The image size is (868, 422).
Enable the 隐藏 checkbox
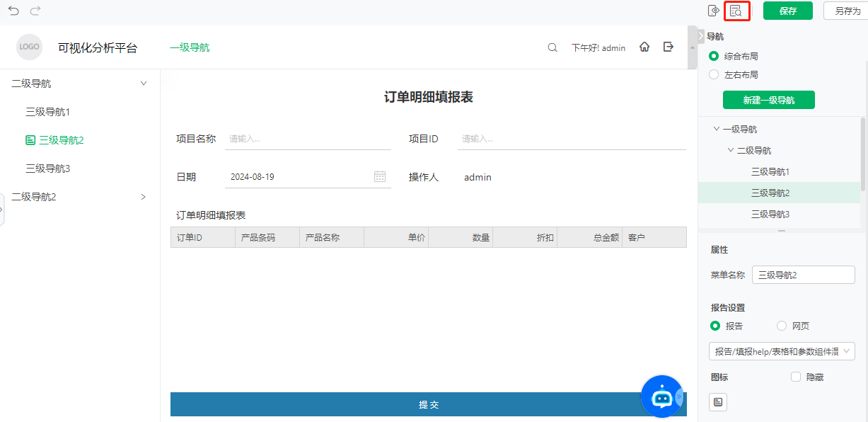tap(796, 377)
